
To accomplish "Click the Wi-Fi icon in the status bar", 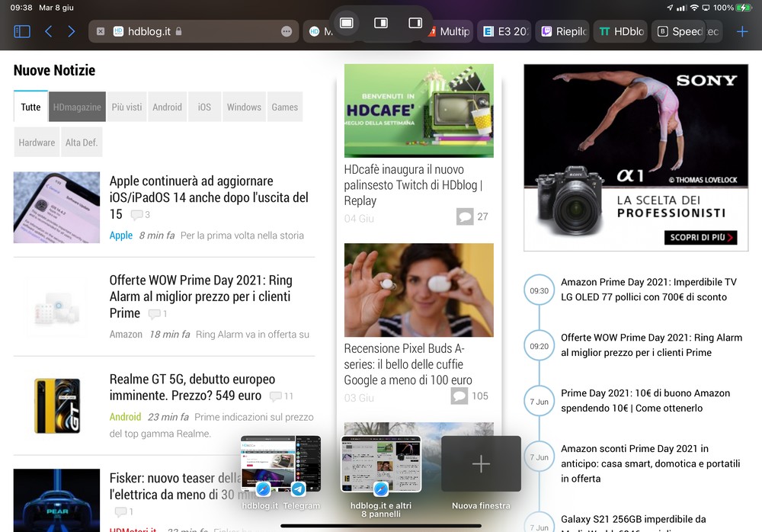I will pos(694,8).
